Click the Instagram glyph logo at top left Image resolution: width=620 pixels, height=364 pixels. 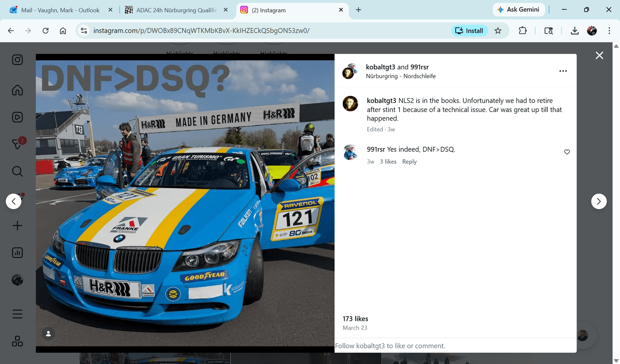(17, 60)
